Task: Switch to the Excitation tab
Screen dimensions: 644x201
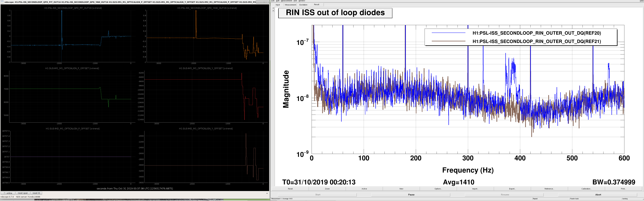Action: pyautogui.click(x=303, y=5)
